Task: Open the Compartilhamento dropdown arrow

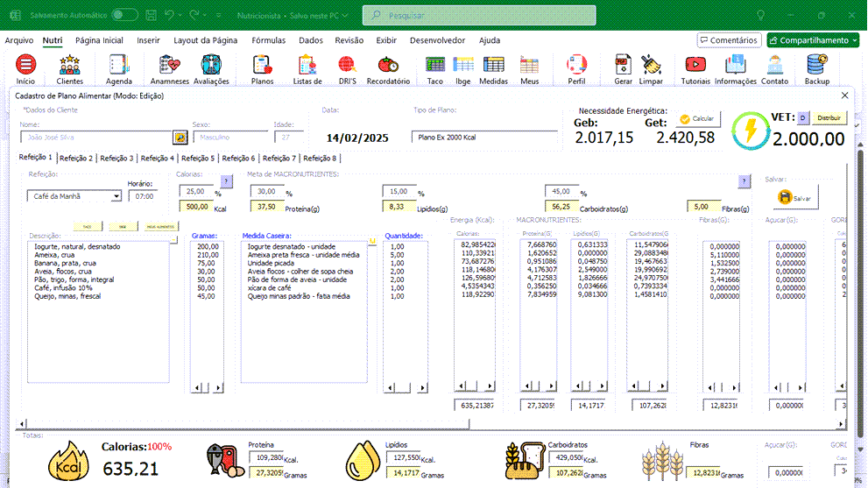Action: 855,40
